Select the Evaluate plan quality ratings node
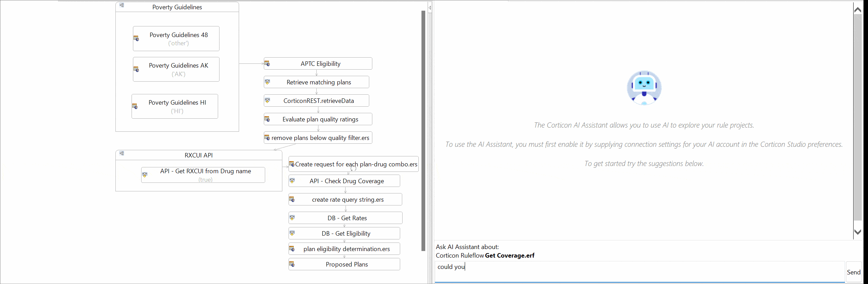The height and width of the screenshot is (284, 868). [320, 119]
